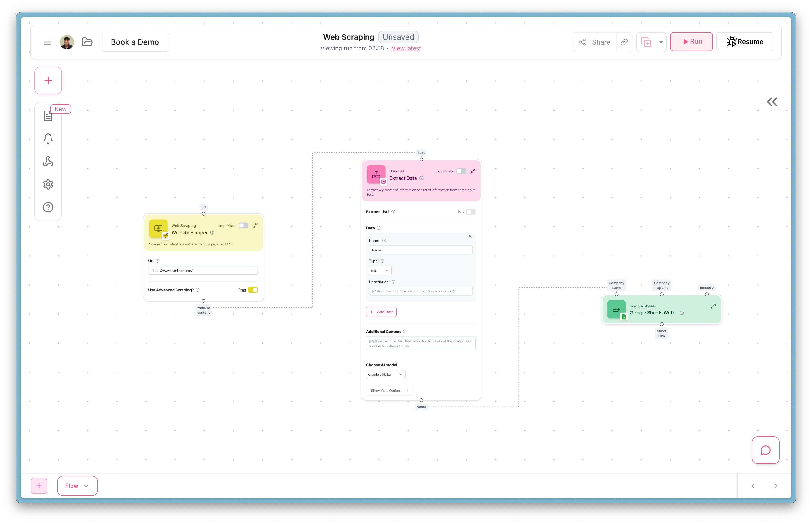The height and width of the screenshot is (523, 812).
Task: Click the webhook icon in sidebar
Action: pyautogui.click(x=48, y=161)
